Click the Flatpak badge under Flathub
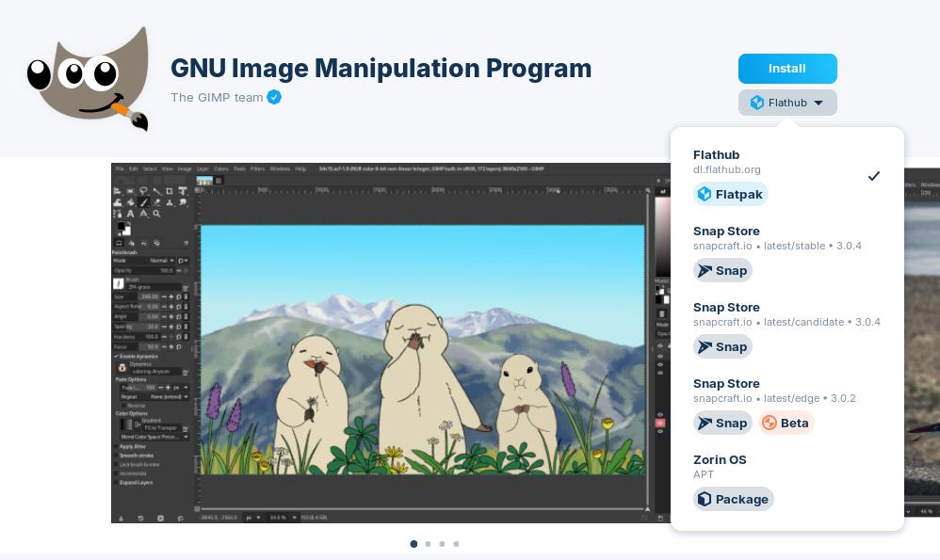940x560 pixels. coord(730,194)
